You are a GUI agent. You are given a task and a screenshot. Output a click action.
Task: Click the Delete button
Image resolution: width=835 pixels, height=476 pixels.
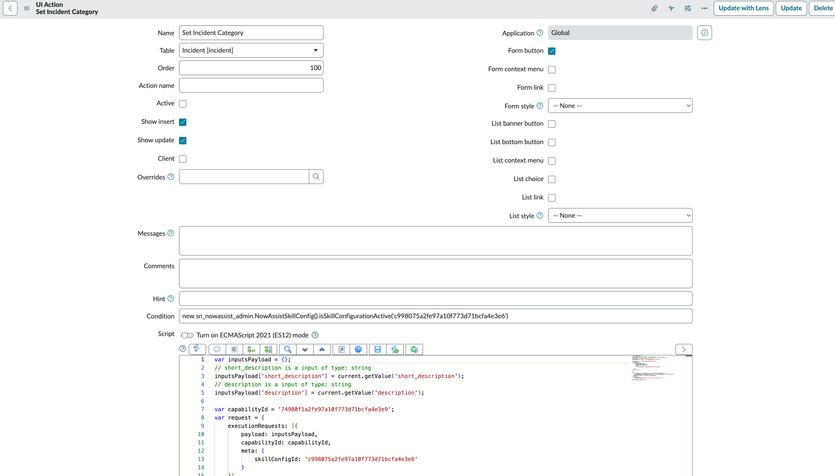[822, 8]
